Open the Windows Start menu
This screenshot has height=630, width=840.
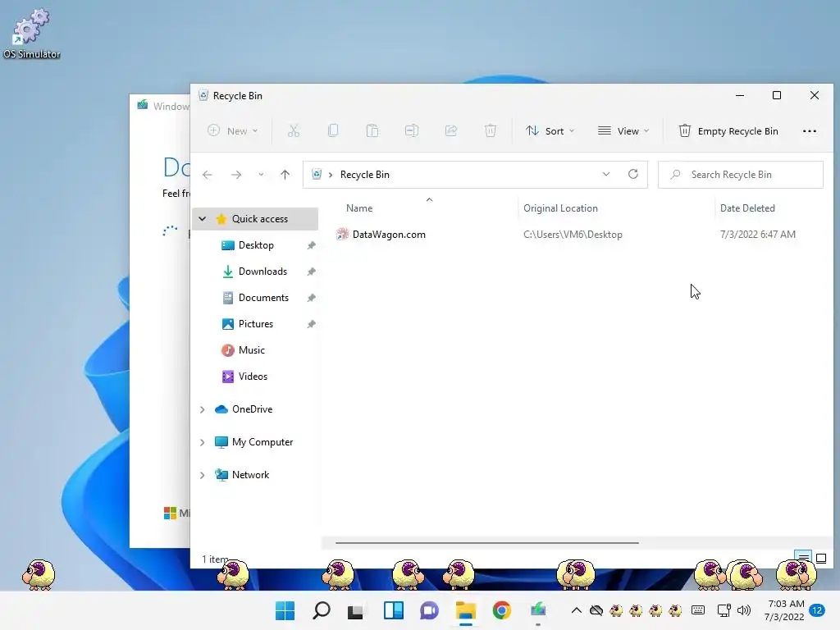[x=285, y=610]
